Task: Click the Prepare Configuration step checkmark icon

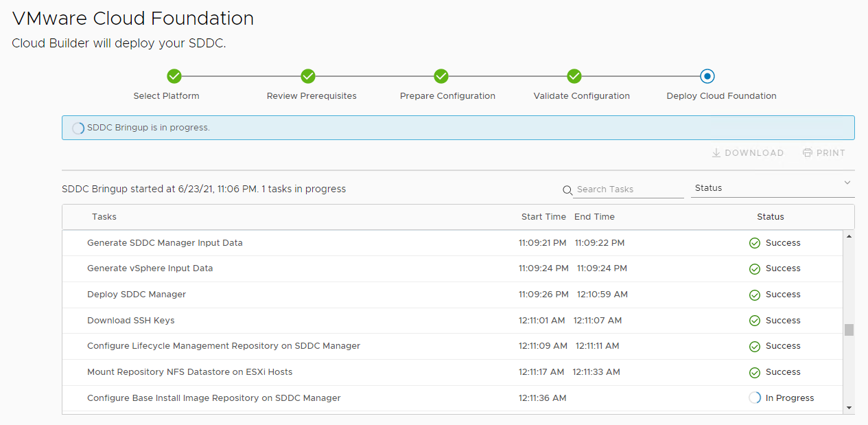Action: tap(441, 76)
